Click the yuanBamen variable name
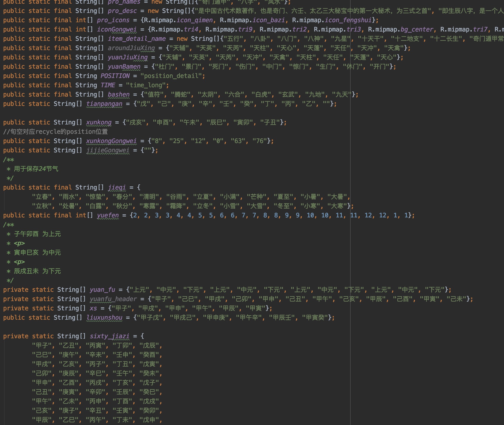The height and width of the screenshot is (425, 504). [x=124, y=67]
